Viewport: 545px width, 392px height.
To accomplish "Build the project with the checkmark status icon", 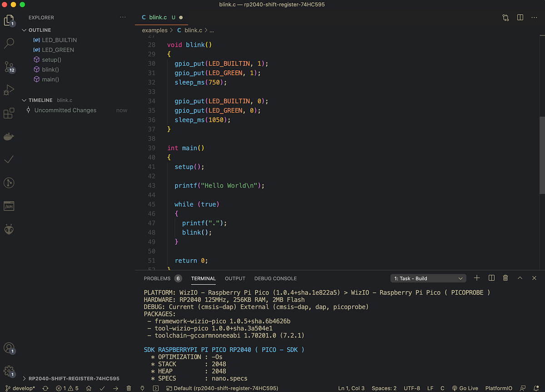I will click(102, 388).
